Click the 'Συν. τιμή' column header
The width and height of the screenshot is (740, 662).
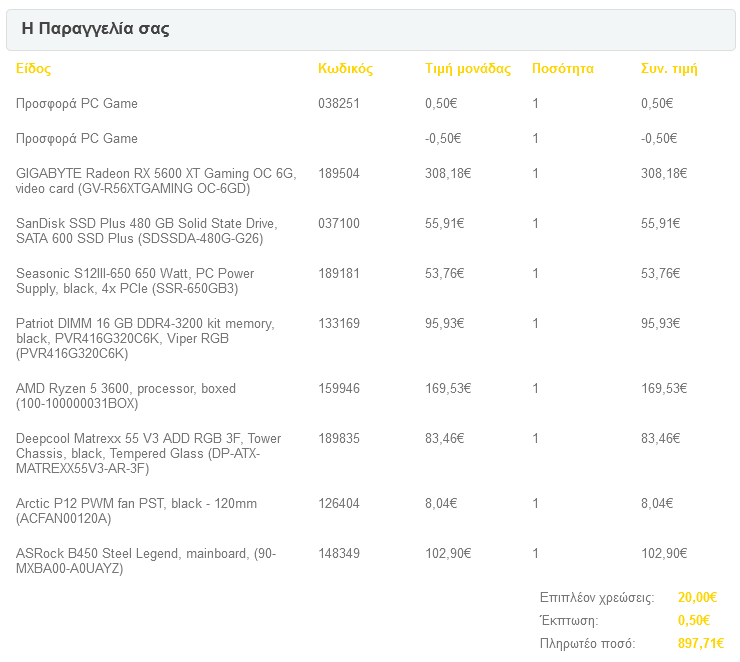[x=669, y=69]
